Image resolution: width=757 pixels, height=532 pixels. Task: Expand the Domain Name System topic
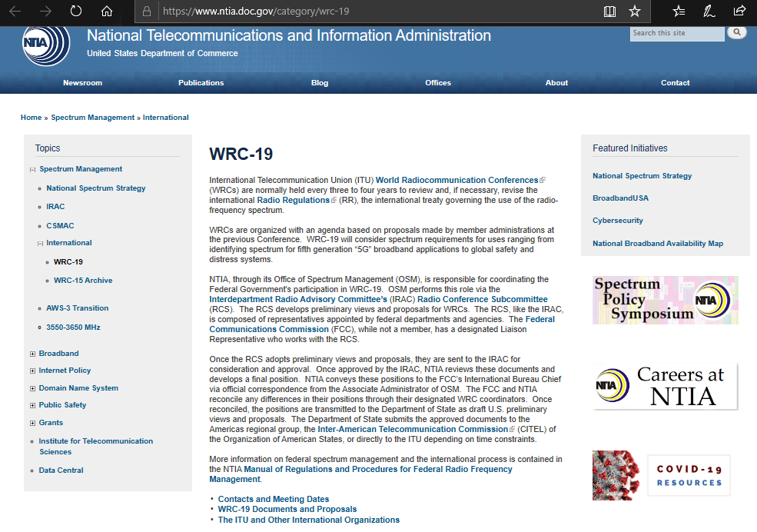(33, 388)
